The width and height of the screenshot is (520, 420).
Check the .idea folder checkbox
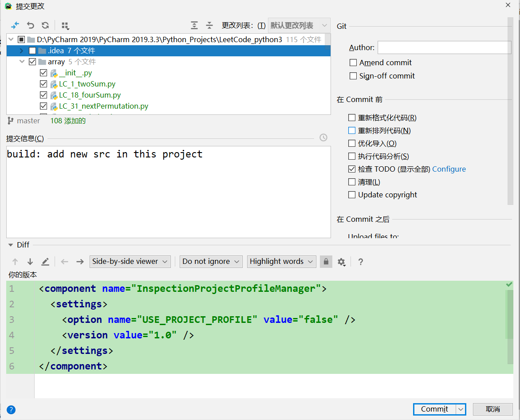click(32, 51)
